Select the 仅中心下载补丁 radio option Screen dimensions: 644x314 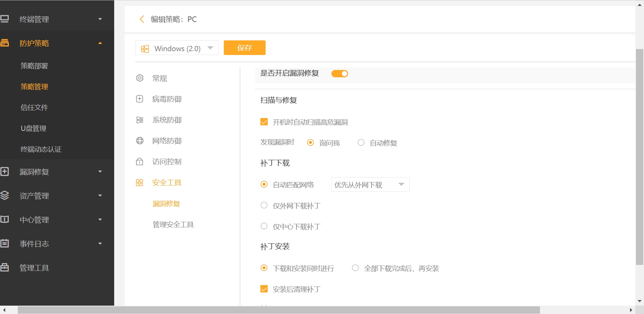pos(264,226)
